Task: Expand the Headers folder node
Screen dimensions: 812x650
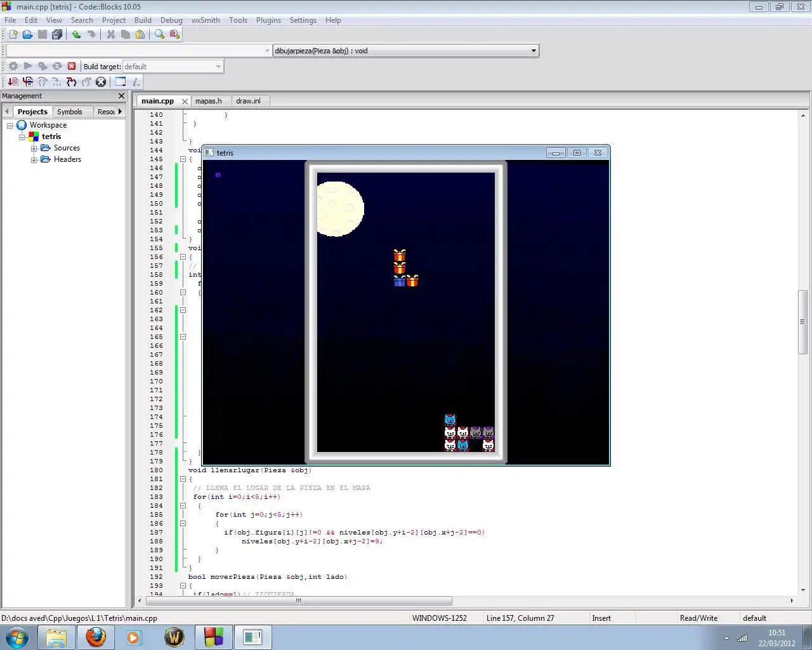Action: [34, 159]
